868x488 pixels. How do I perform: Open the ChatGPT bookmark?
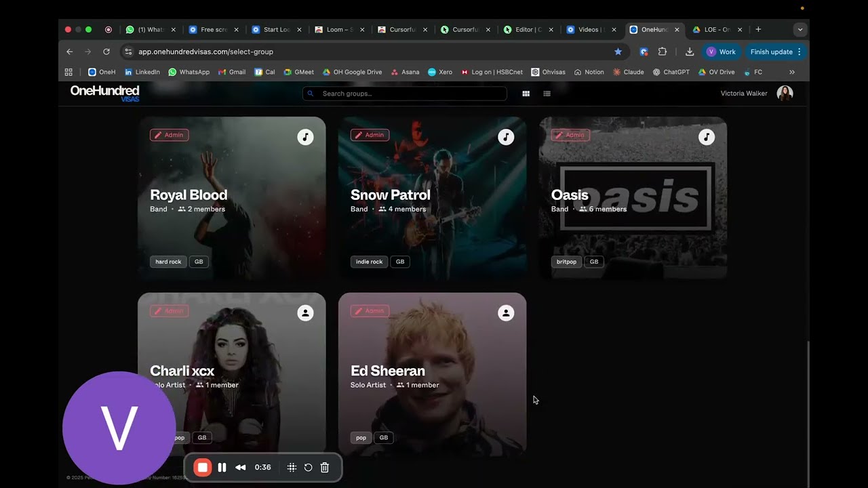pyautogui.click(x=671, y=72)
